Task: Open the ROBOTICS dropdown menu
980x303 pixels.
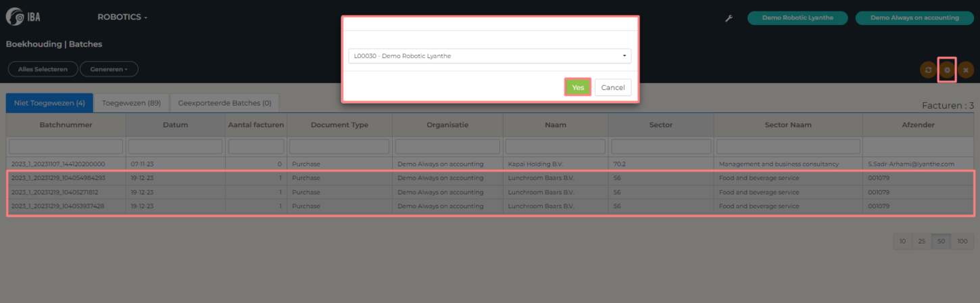Action: (x=122, y=17)
